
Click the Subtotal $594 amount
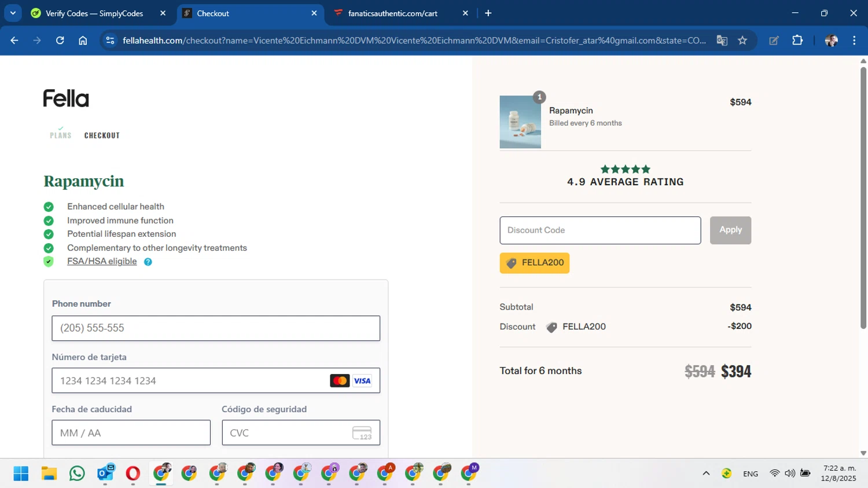point(741,307)
